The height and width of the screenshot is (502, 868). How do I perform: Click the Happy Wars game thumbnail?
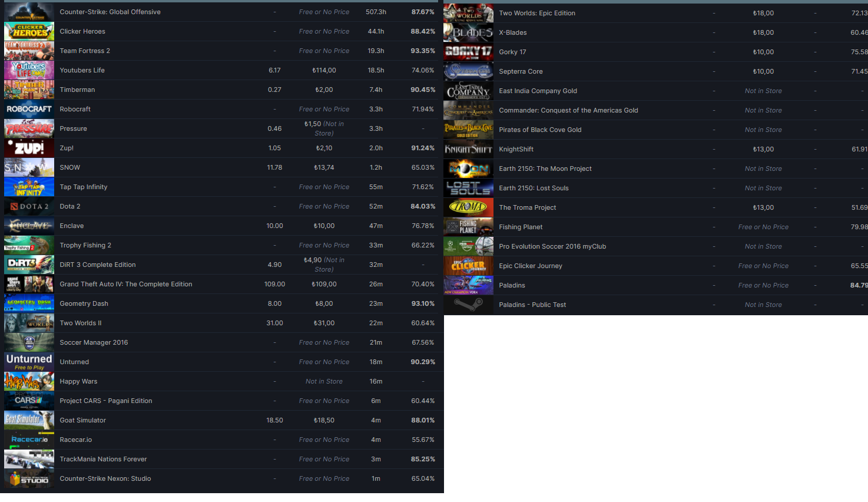coord(29,381)
